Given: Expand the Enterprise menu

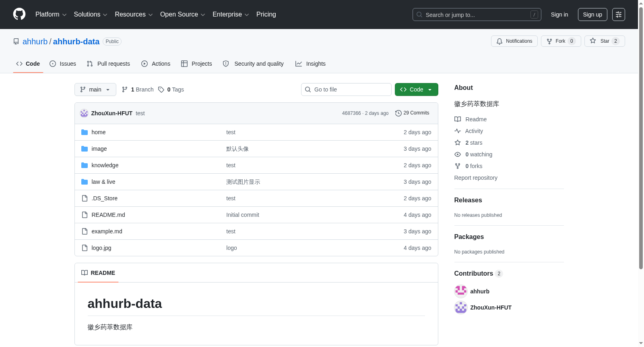Looking at the screenshot, I should [231, 15].
